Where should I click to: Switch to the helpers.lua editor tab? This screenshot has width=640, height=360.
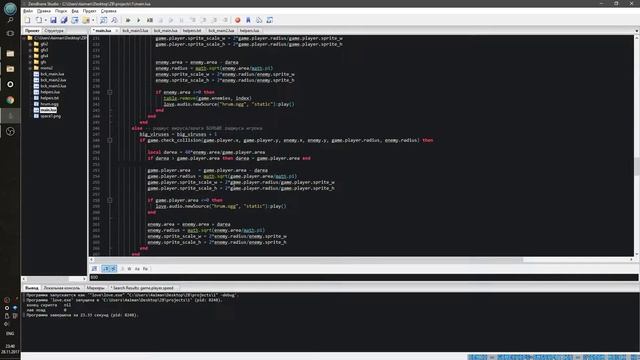click(249, 31)
